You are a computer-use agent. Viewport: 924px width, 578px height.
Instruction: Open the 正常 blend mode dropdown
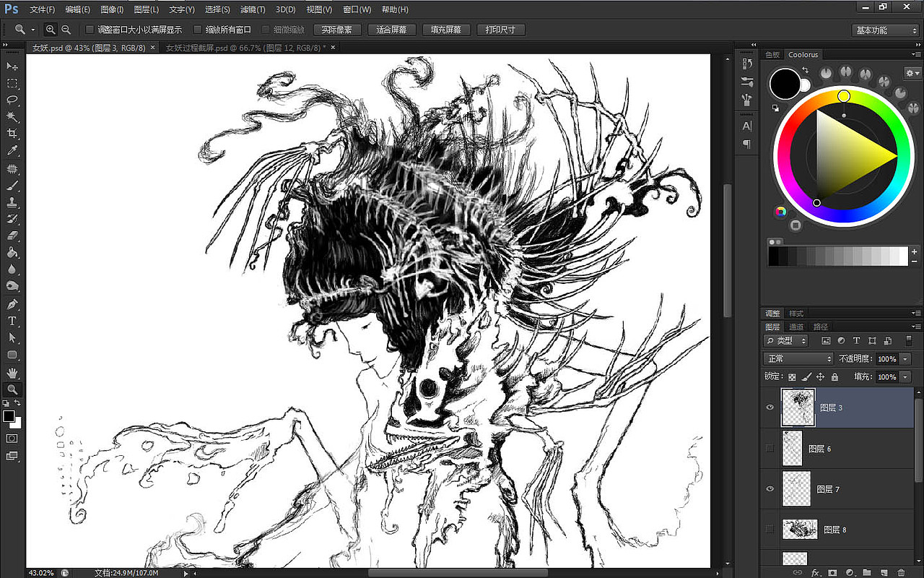point(798,359)
